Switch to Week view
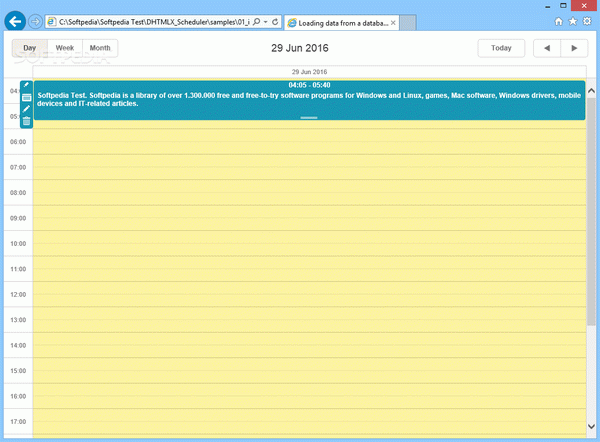Image resolution: width=600 pixels, height=442 pixels. 65,48
